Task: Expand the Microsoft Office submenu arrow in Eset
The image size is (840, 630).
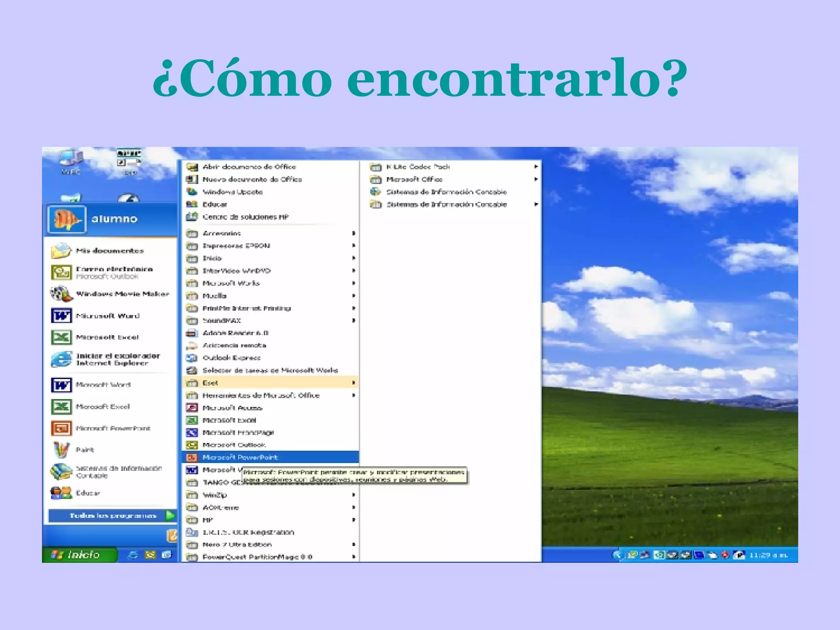Action: (x=536, y=179)
